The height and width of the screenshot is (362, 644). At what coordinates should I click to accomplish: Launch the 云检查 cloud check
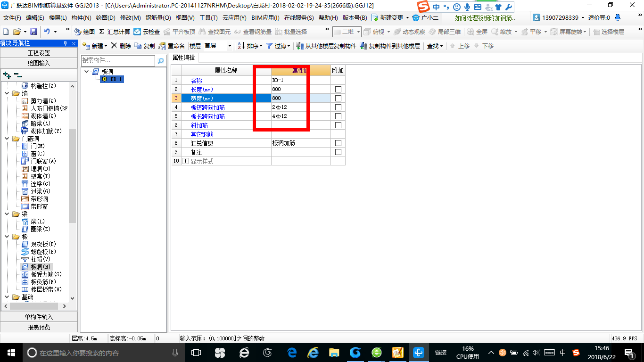147,32
